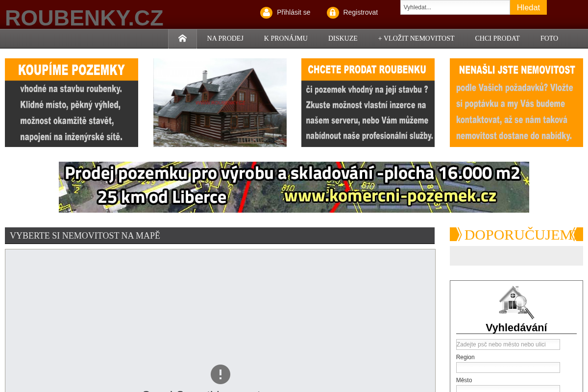588x392 pixels.
Task: Focus the Vyhledat search field in header
Action: pos(455,7)
